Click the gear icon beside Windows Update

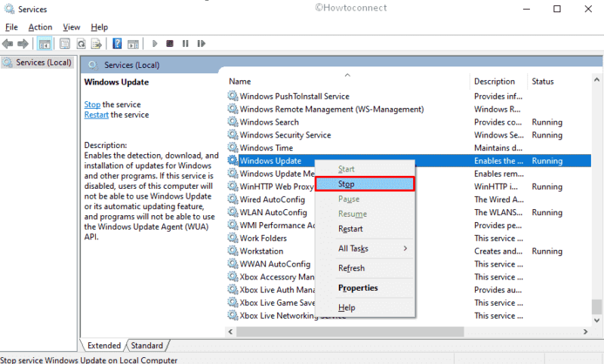pyautogui.click(x=233, y=160)
